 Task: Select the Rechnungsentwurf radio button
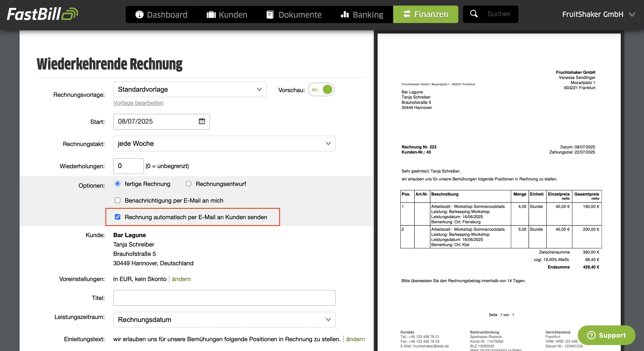coord(189,184)
